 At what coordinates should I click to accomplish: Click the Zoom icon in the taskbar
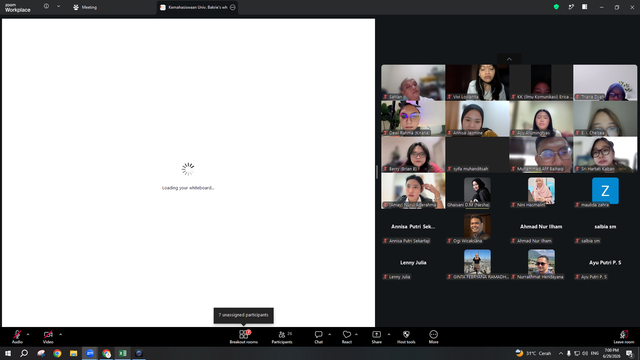(90, 353)
